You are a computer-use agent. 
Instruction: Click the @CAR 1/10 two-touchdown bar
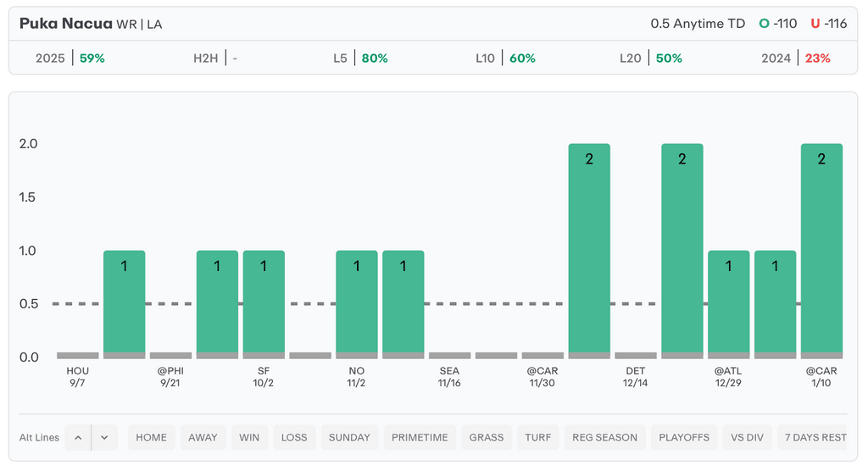821,250
